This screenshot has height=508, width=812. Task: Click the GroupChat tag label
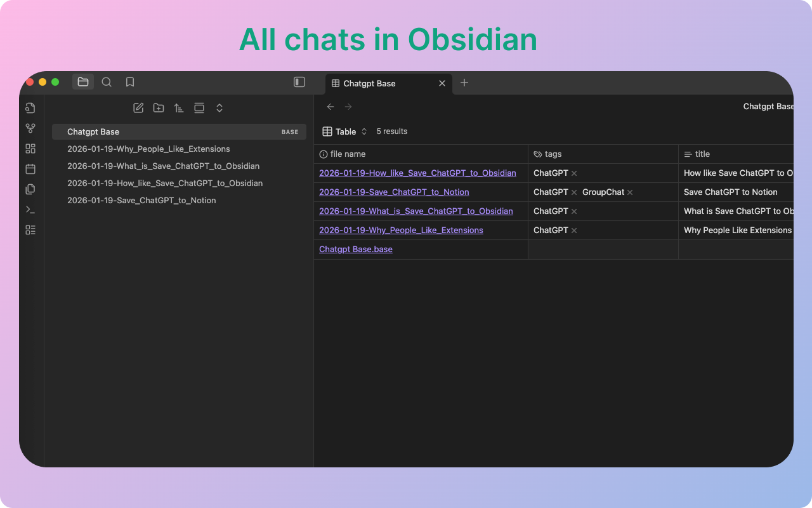(x=603, y=192)
